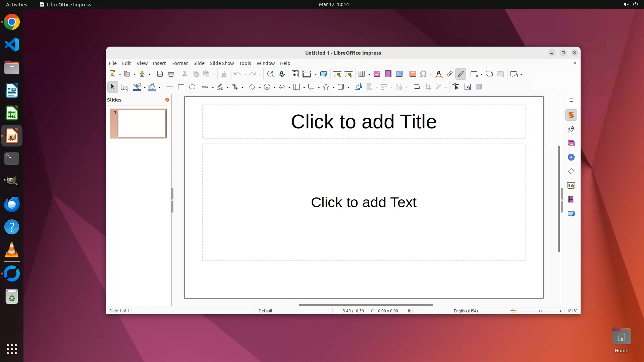The height and width of the screenshot is (362, 644).
Task: Open the Format menu
Action: 179,63
